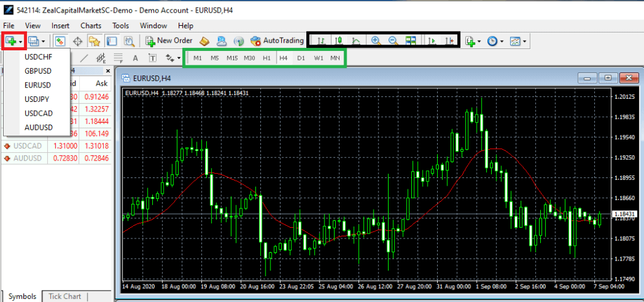The image size is (644, 302).
Task: Switch to the Tick Chart tab
Action: tap(65, 296)
